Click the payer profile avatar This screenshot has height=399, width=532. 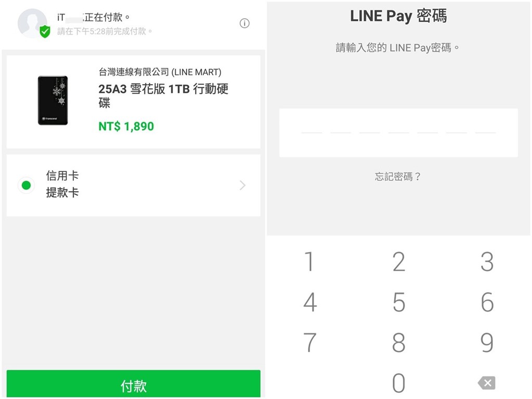pyautogui.click(x=32, y=23)
